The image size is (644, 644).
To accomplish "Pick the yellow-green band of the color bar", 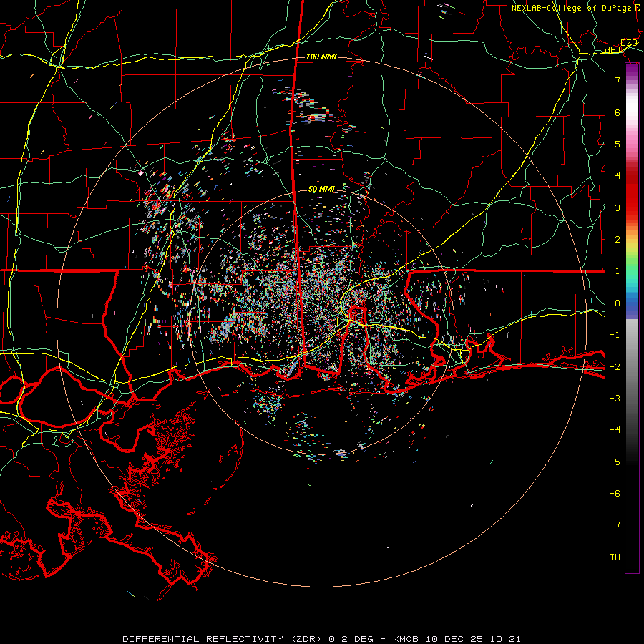I will coord(632,251).
